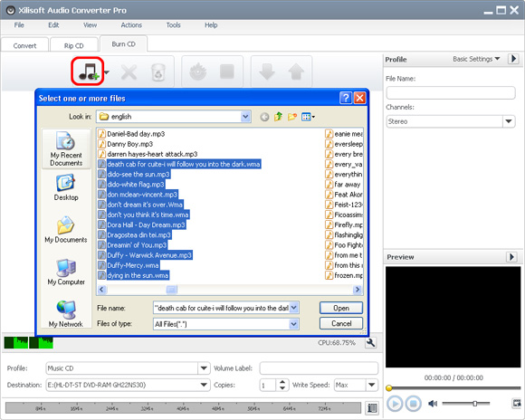Switch to the Convert tab

(24, 45)
